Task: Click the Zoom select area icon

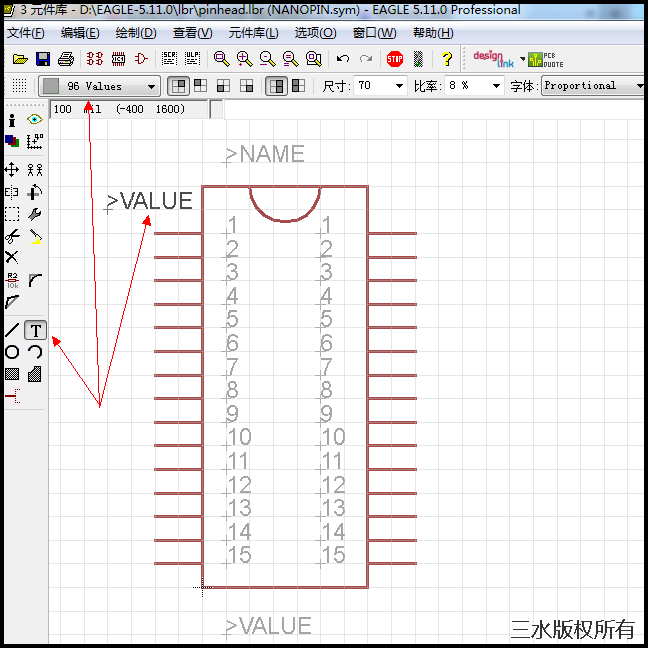Action: pyautogui.click(x=314, y=59)
